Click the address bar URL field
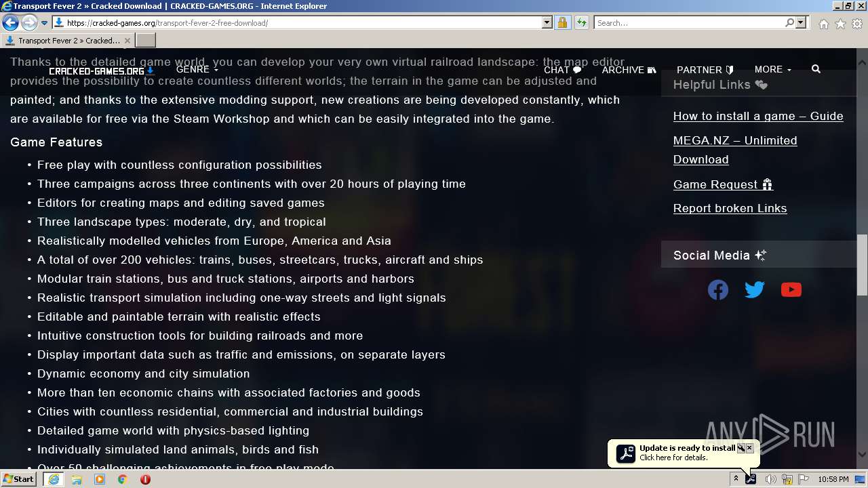 point(297,22)
